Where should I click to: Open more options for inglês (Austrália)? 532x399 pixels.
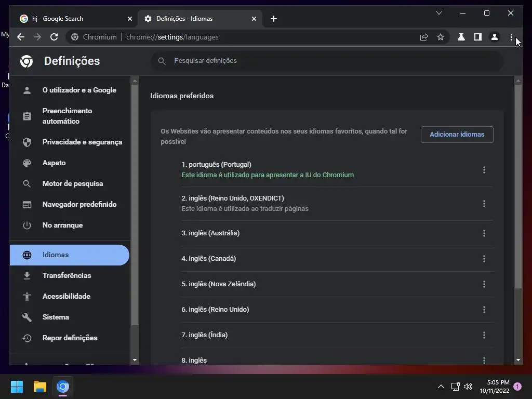pyautogui.click(x=484, y=233)
